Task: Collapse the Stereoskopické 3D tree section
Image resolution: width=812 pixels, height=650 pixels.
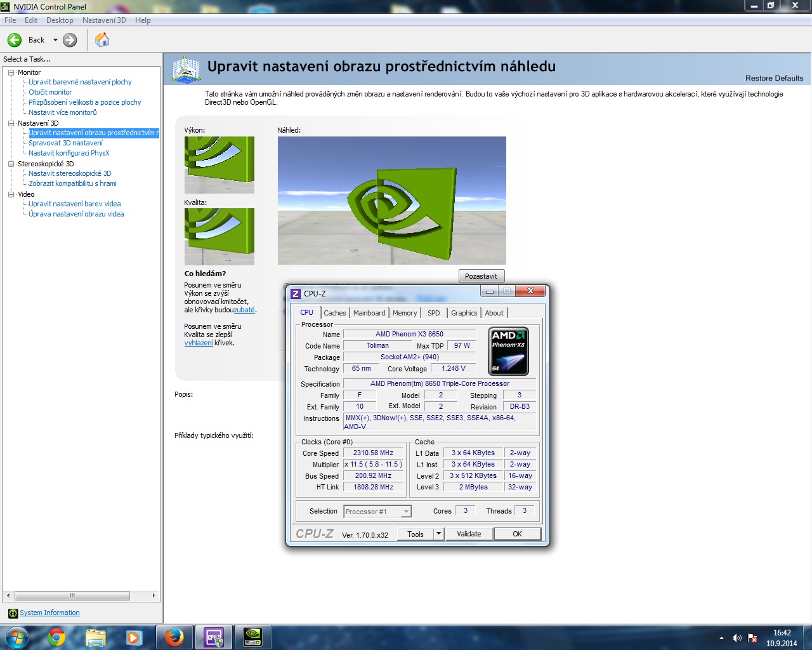Action: pos(11,164)
